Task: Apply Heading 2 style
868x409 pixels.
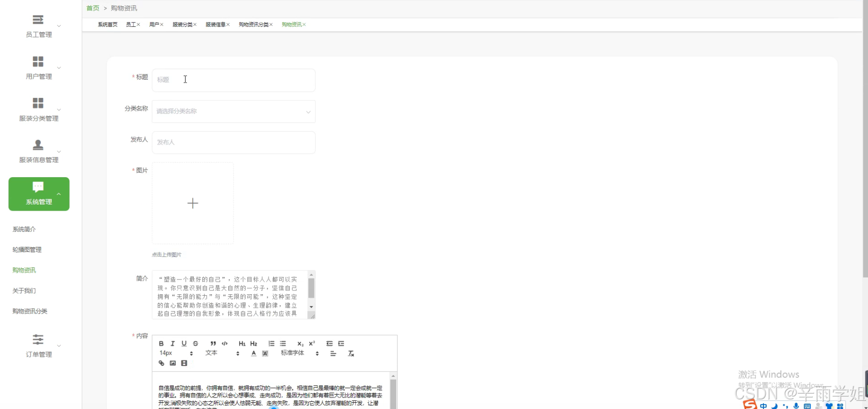Action: pyautogui.click(x=254, y=344)
